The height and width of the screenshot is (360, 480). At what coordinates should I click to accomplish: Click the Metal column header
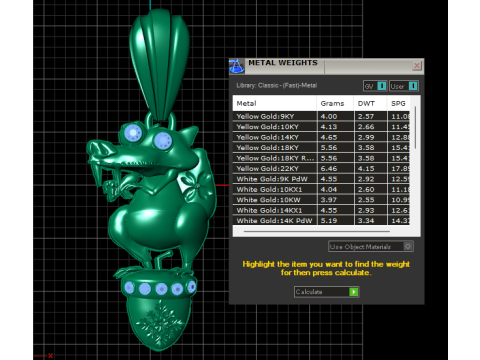pos(274,103)
